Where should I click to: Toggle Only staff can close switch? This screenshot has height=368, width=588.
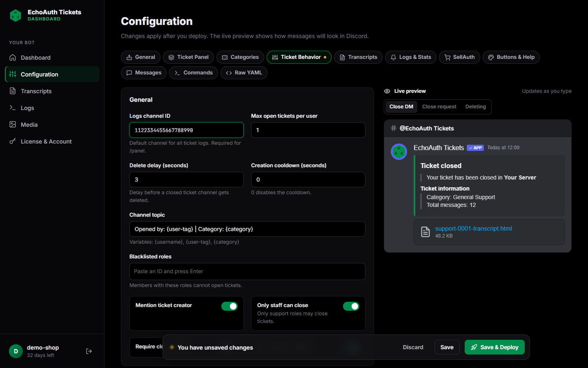pyautogui.click(x=351, y=306)
